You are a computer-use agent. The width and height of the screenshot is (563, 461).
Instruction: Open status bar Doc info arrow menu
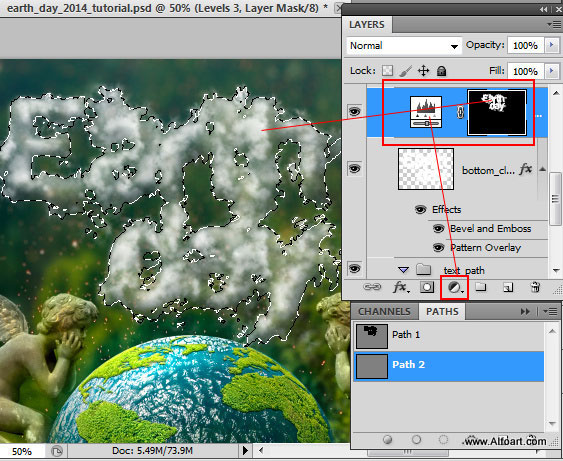pos(246,450)
